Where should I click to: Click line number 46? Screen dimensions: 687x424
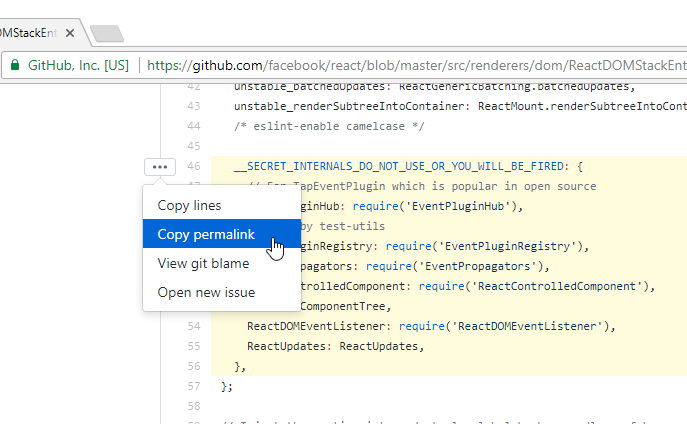pos(194,166)
